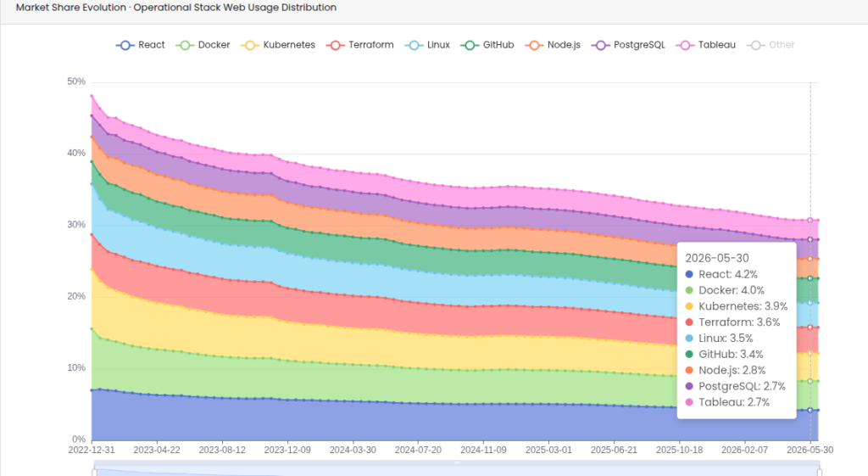Click the 0% y-axis label

[x=79, y=439]
